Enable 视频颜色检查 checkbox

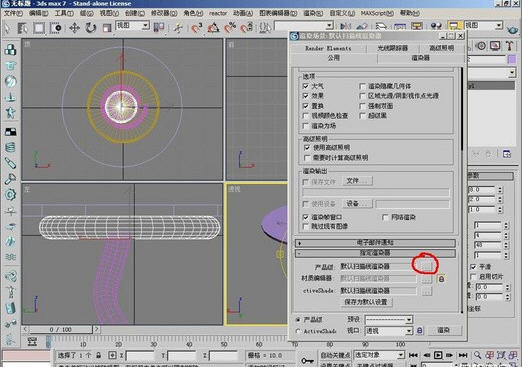[x=305, y=116]
